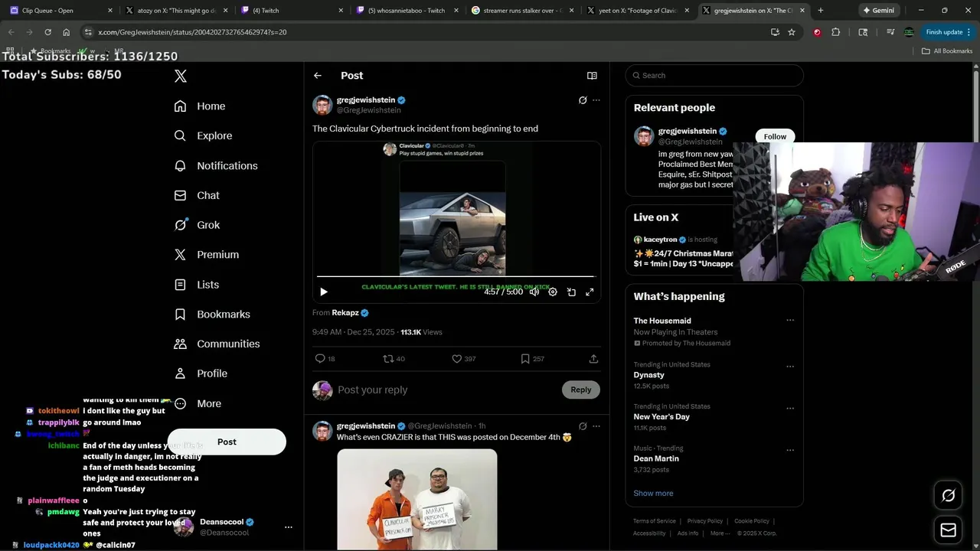Seek on the video progress bar
Screen dimensions: 980x551
456,276
